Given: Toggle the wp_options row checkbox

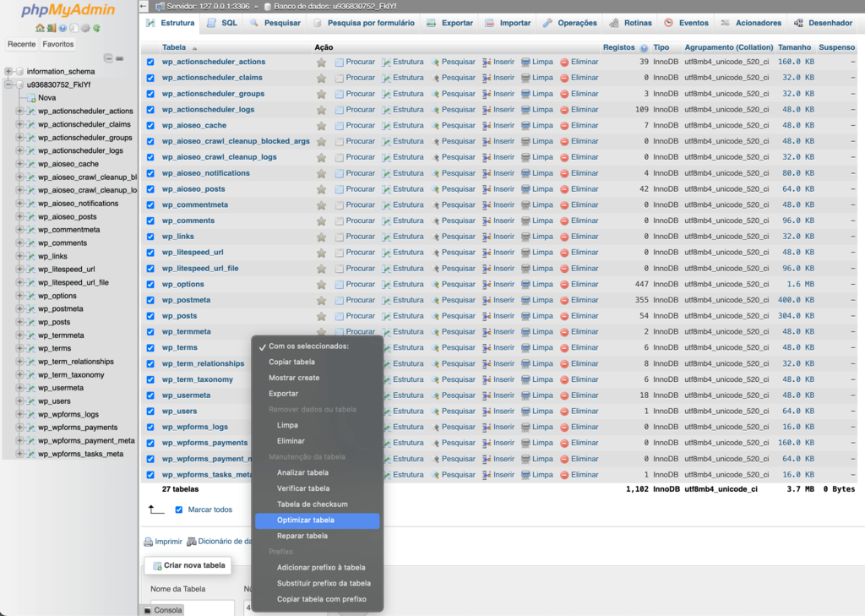Looking at the screenshot, I should coord(150,285).
